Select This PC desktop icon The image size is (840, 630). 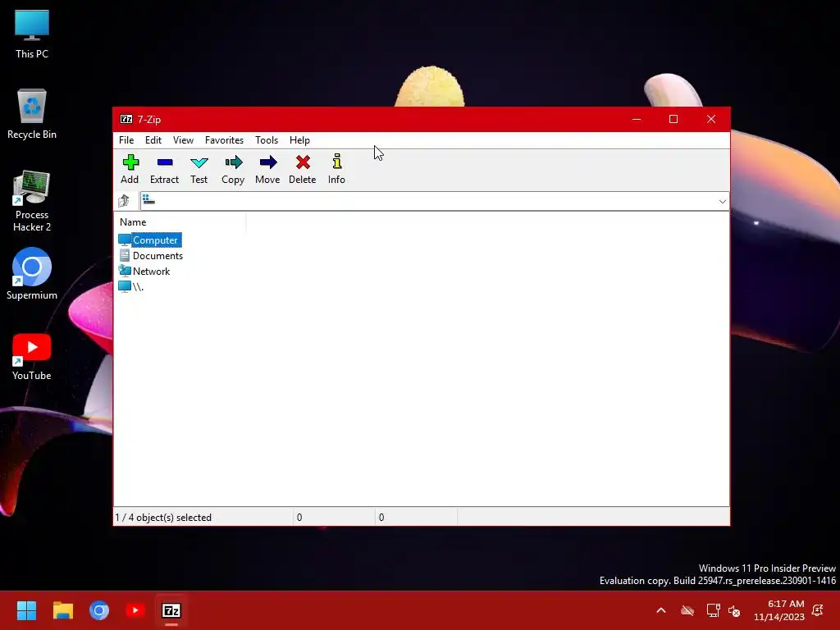(32, 34)
